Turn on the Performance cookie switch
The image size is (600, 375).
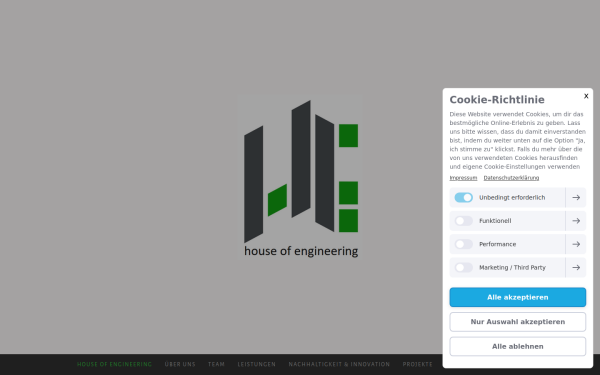click(x=463, y=244)
